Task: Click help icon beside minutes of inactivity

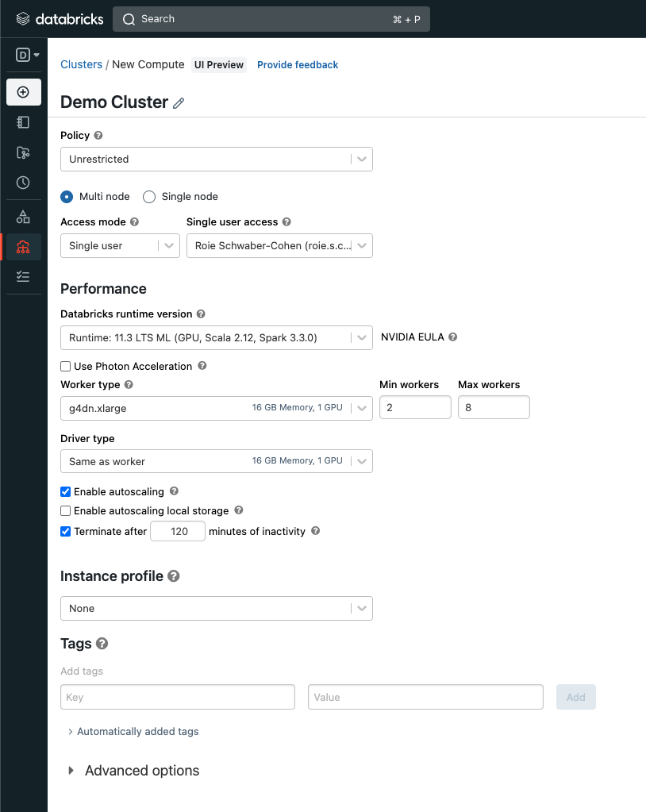Action: (316, 531)
